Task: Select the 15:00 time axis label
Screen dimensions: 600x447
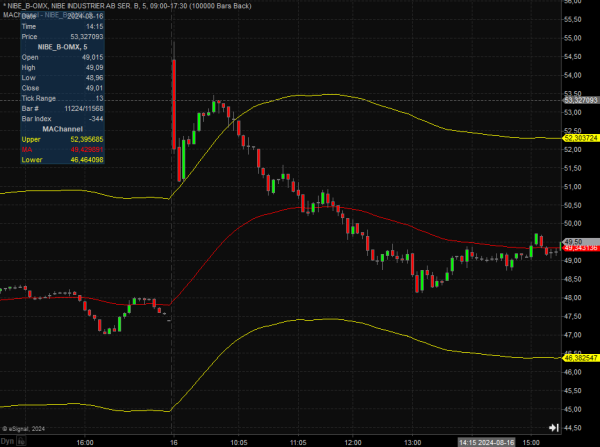Action: [x=531, y=443]
